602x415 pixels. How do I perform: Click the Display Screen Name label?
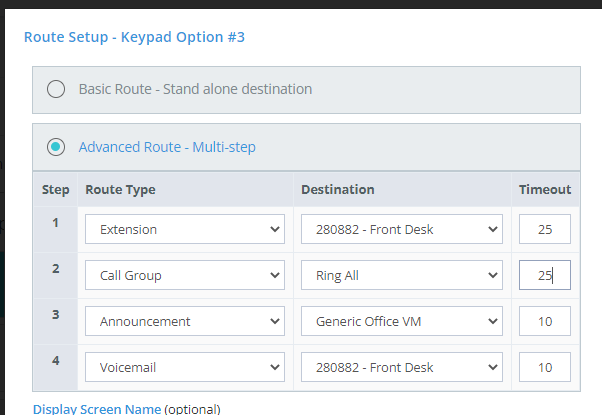(x=96, y=408)
